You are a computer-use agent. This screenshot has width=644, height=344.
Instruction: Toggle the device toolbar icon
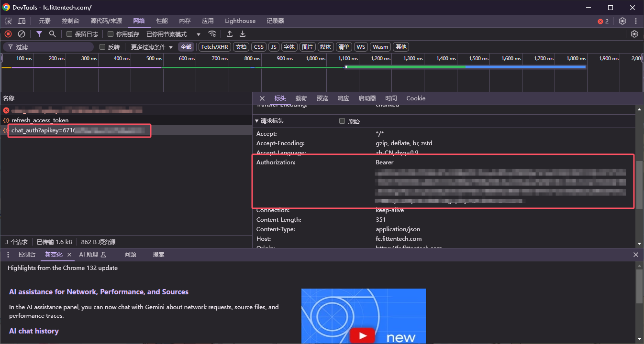22,21
